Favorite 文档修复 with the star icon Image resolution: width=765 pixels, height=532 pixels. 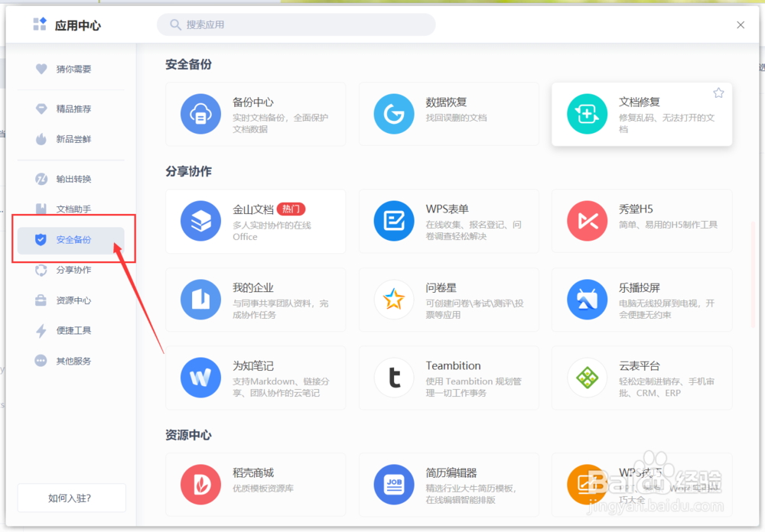(718, 93)
